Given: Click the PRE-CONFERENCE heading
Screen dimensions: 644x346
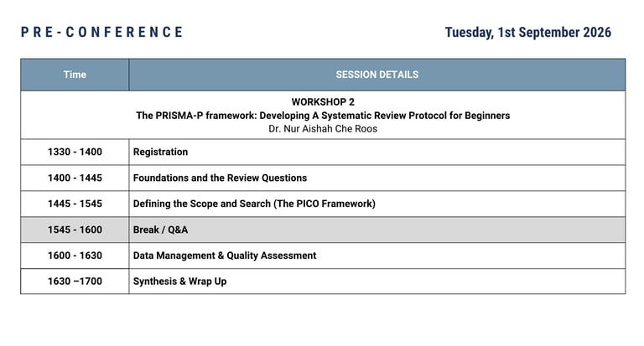Looking at the screenshot, I should (x=101, y=32).
